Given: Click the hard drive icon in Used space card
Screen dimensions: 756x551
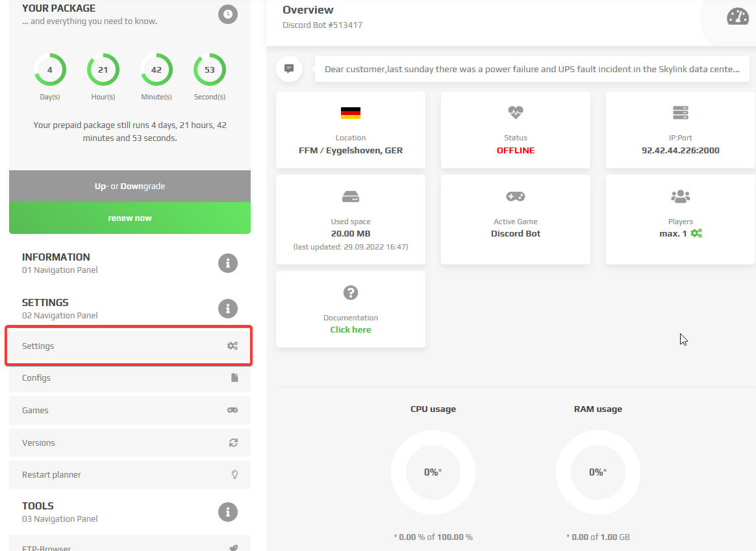Looking at the screenshot, I should [x=351, y=196].
